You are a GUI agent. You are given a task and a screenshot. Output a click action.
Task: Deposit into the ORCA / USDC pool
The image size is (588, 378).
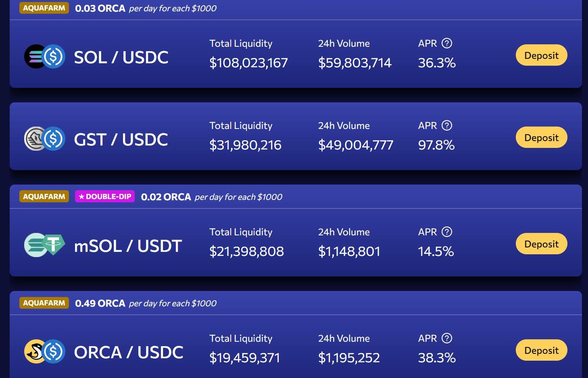pos(541,350)
